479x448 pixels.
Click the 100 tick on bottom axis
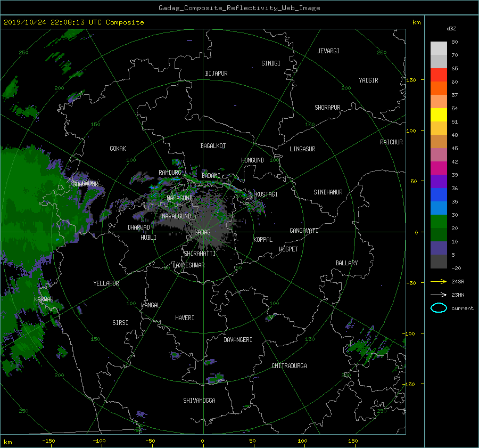point(302,441)
